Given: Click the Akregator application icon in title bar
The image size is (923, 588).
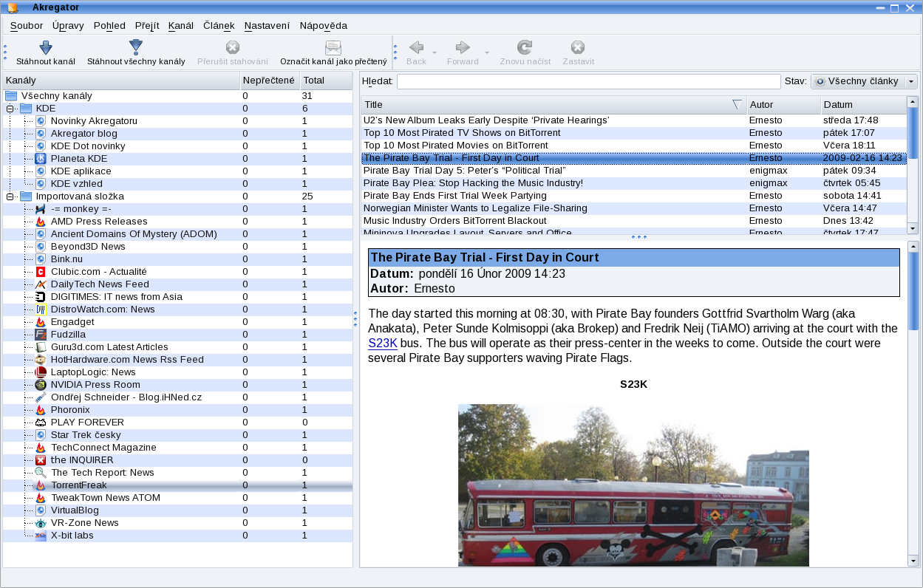Looking at the screenshot, I should [x=13, y=7].
